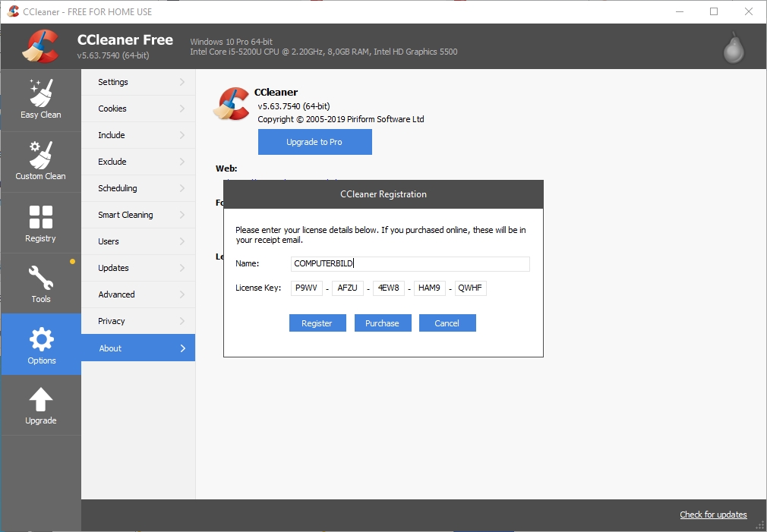767x532 pixels.
Task: Expand the Settings section chevron
Action: 183,82
